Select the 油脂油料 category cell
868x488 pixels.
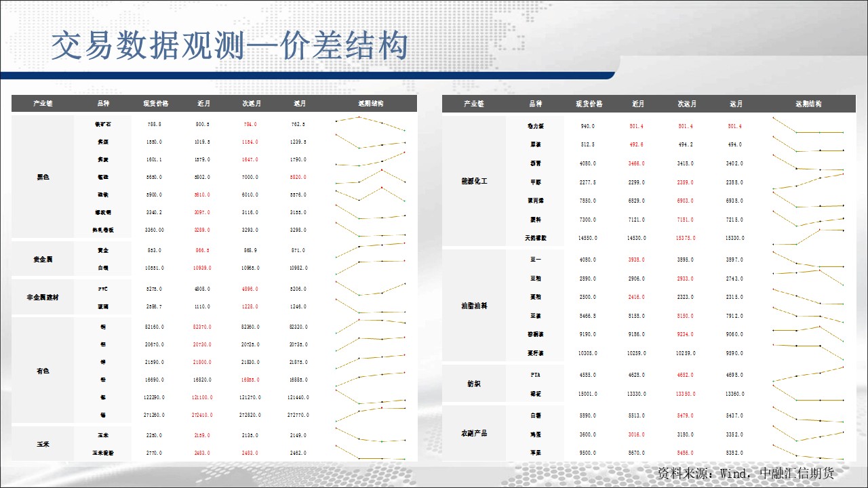(474, 306)
